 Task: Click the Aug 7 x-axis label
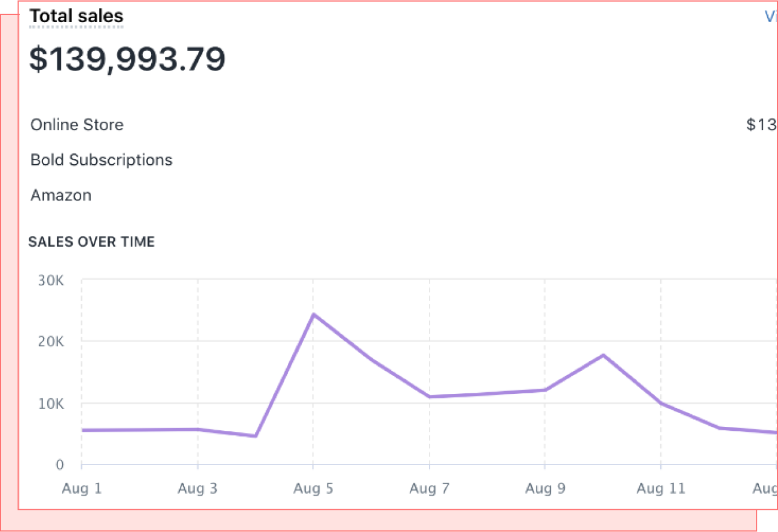click(x=429, y=488)
